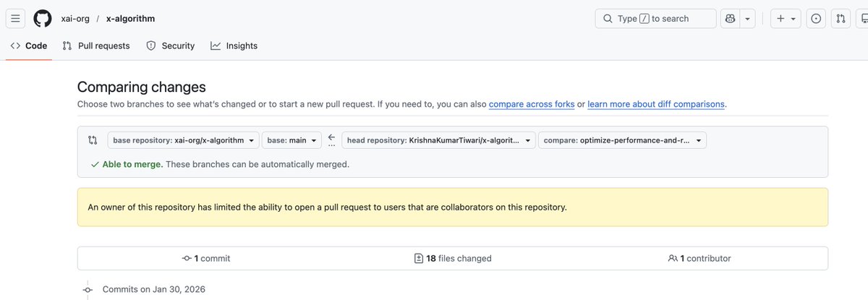Screen dimensions: 868x300
Task: Open the head repository dropdown
Action: pos(439,140)
